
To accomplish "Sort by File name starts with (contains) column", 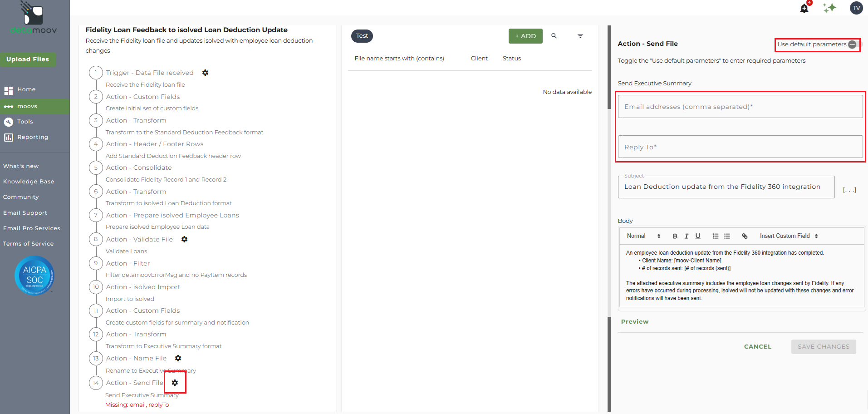I will (399, 59).
